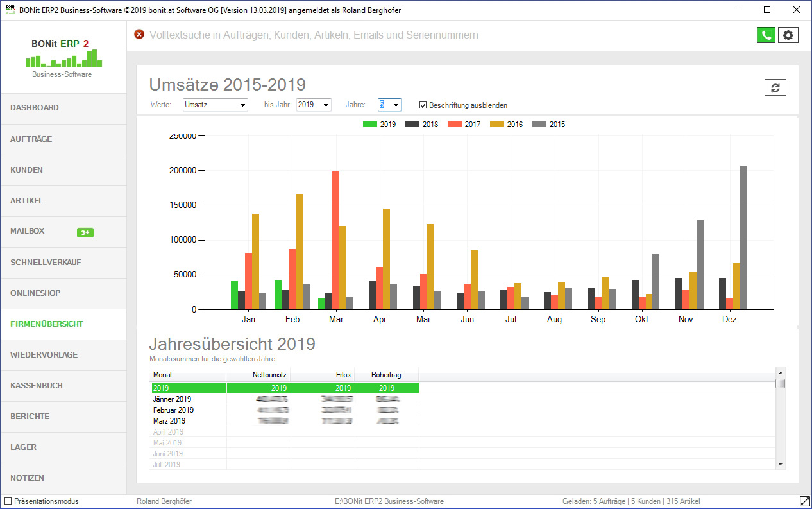Select the Februar 2019 table row
This screenshot has width=812, height=509.
click(x=173, y=410)
